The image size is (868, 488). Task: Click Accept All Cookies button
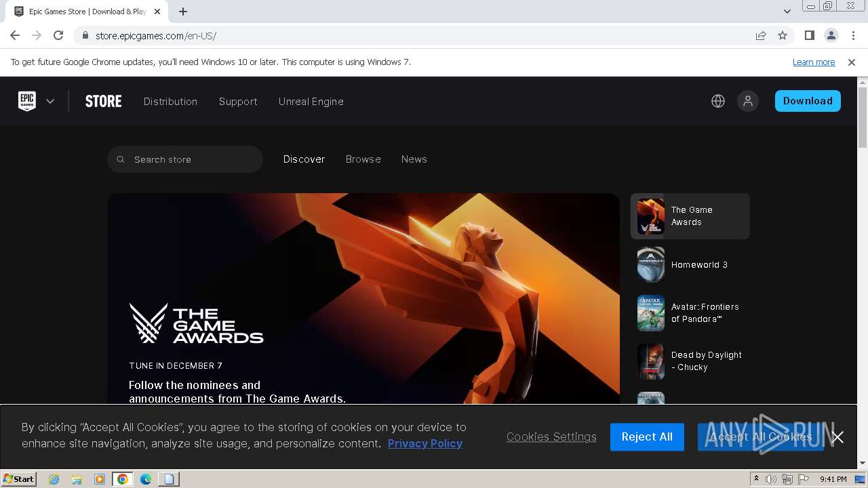click(x=761, y=437)
